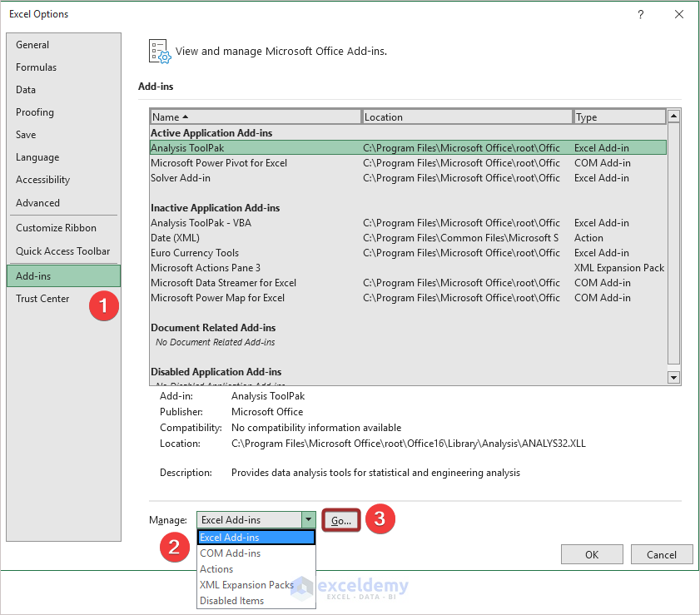Image resolution: width=700 pixels, height=615 pixels.
Task: Click the Go... button
Action: click(341, 520)
